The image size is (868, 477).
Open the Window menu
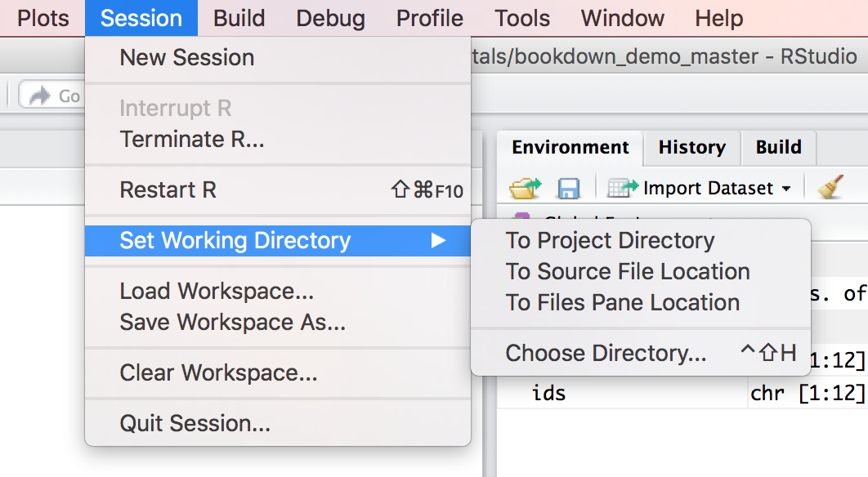point(622,18)
